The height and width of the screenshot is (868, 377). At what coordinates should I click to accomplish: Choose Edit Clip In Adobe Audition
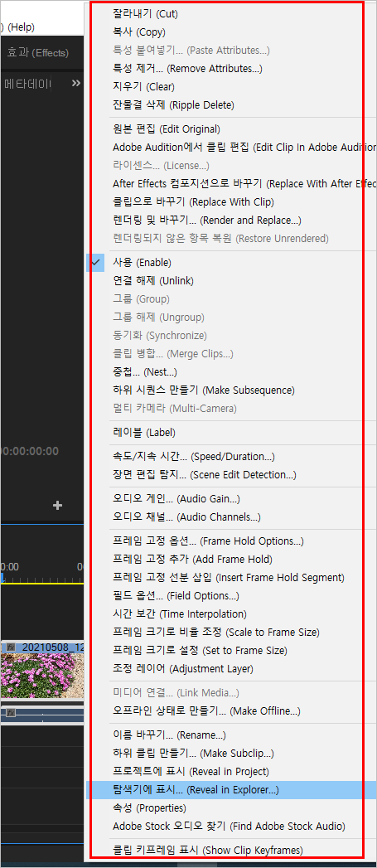click(x=231, y=148)
